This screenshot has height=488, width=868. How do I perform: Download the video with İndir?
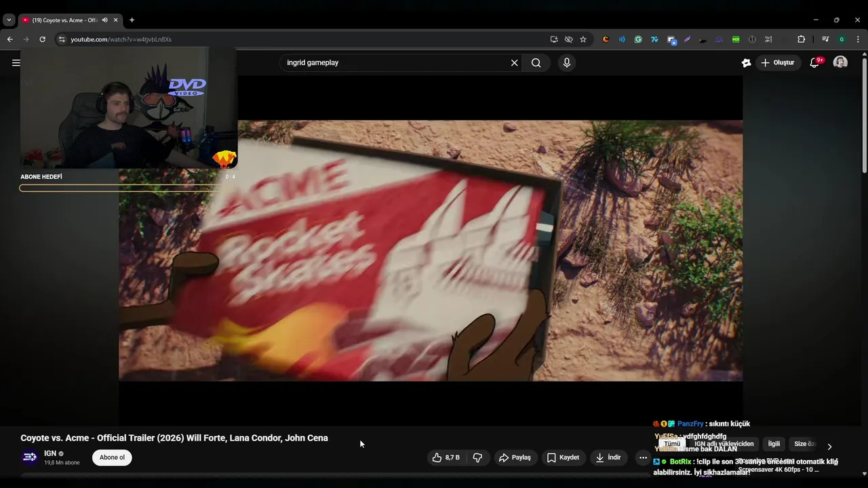[608, 457]
